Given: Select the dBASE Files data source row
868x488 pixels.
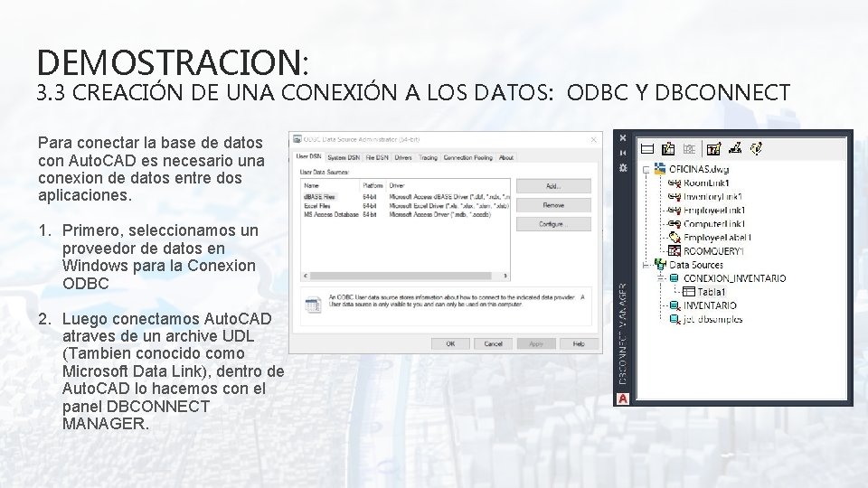Looking at the screenshot, I should coord(405,197).
